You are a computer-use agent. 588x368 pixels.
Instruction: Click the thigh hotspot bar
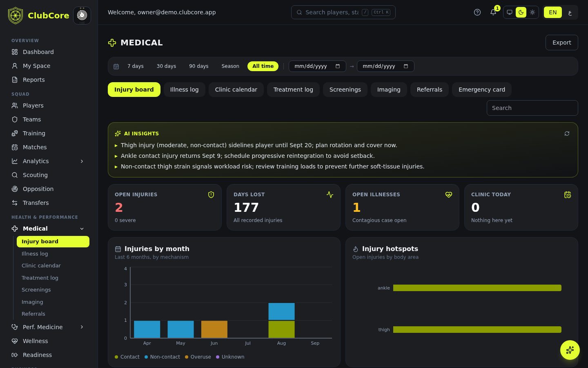(x=477, y=330)
